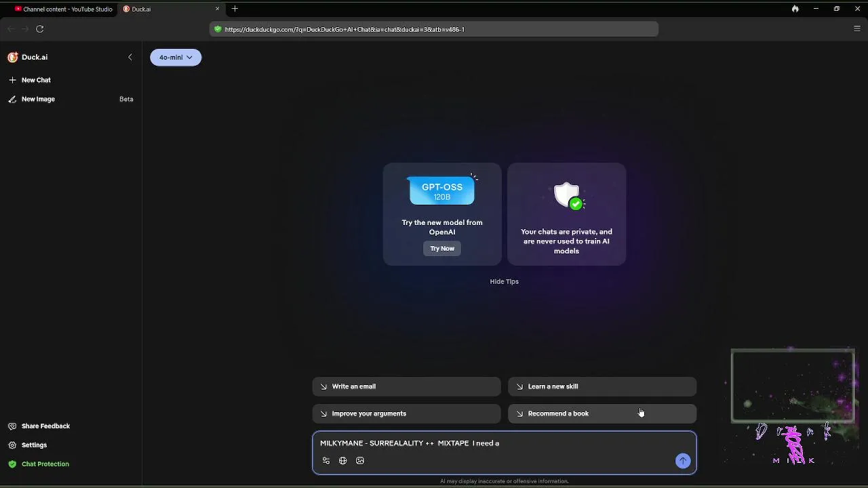Screen dimensions: 868x488
Task: Click Hide Tips link
Action: (x=504, y=281)
